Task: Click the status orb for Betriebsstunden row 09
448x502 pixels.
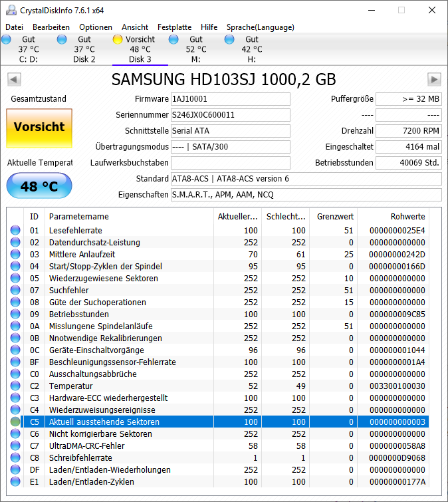Action: [15, 314]
